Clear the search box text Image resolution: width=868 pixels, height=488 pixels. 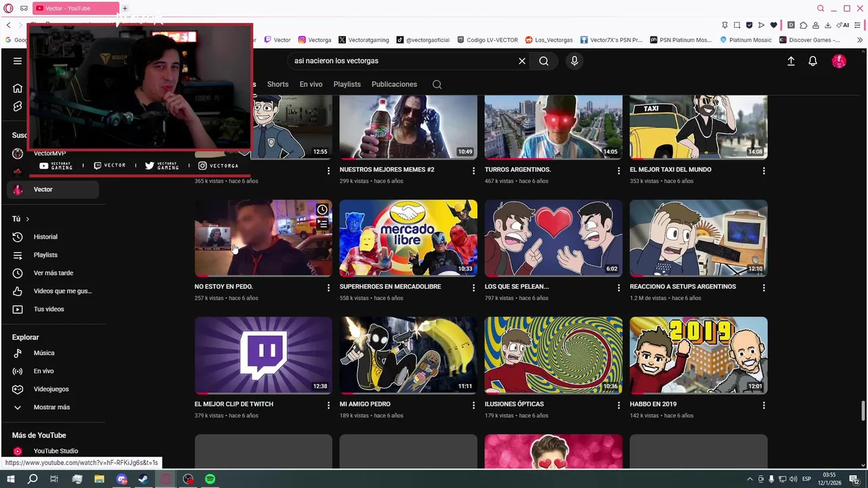(522, 61)
